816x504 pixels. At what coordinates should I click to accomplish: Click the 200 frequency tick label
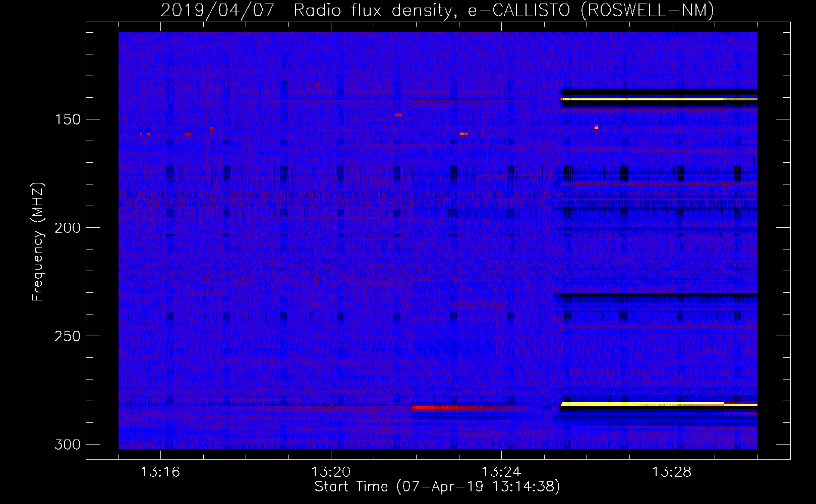(x=68, y=228)
